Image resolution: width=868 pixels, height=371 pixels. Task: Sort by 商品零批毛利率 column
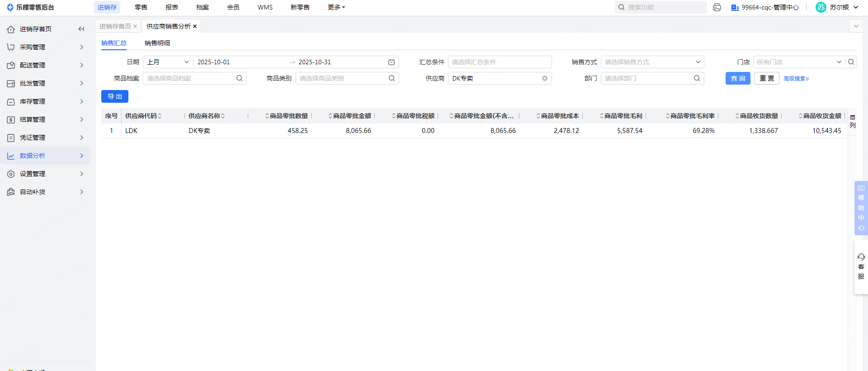(x=668, y=116)
